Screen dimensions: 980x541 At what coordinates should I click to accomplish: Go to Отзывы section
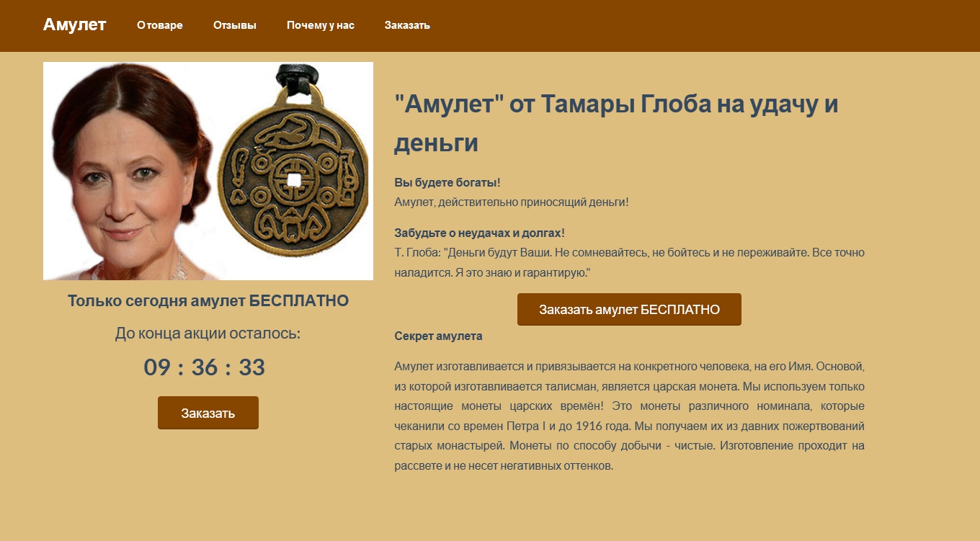click(x=235, y=25)
